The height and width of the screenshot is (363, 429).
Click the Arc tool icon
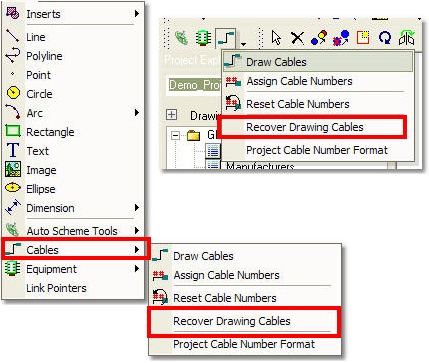pos(13,112)
